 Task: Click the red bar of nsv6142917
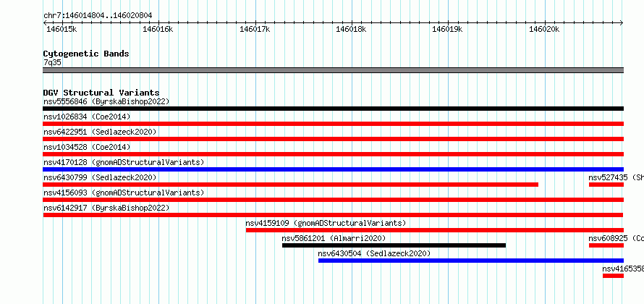[333, 215]
